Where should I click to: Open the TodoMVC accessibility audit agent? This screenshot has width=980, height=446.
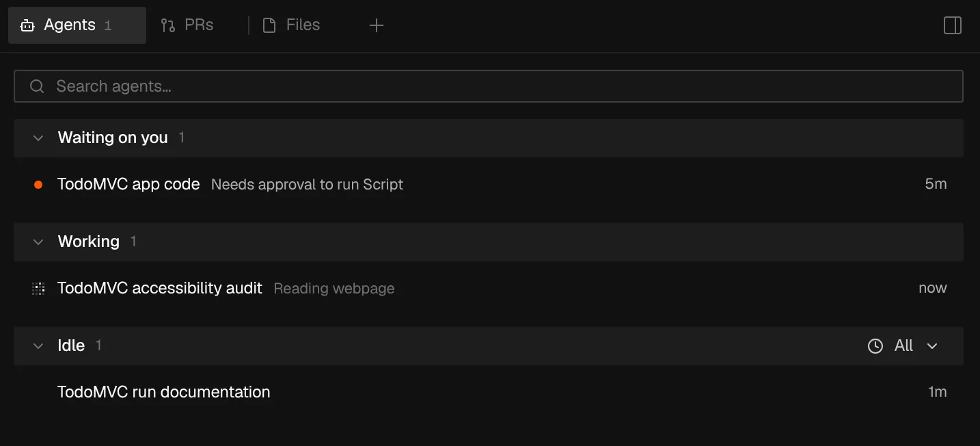tap(489, 288)
